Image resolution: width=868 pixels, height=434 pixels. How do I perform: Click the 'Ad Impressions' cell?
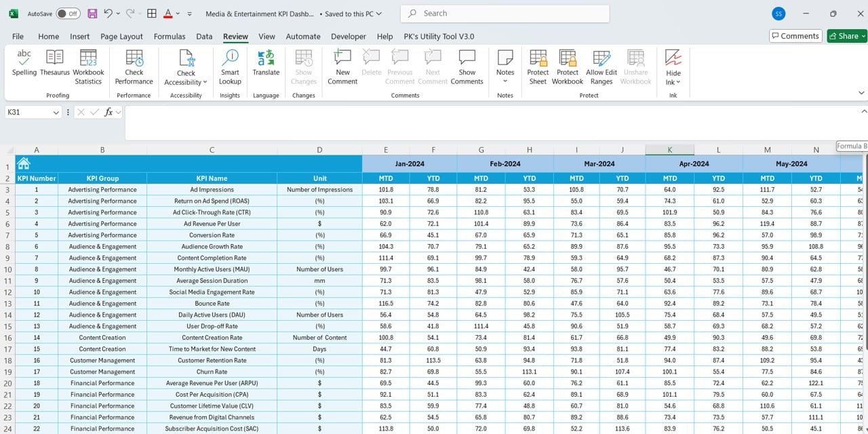tap(212, 190)
